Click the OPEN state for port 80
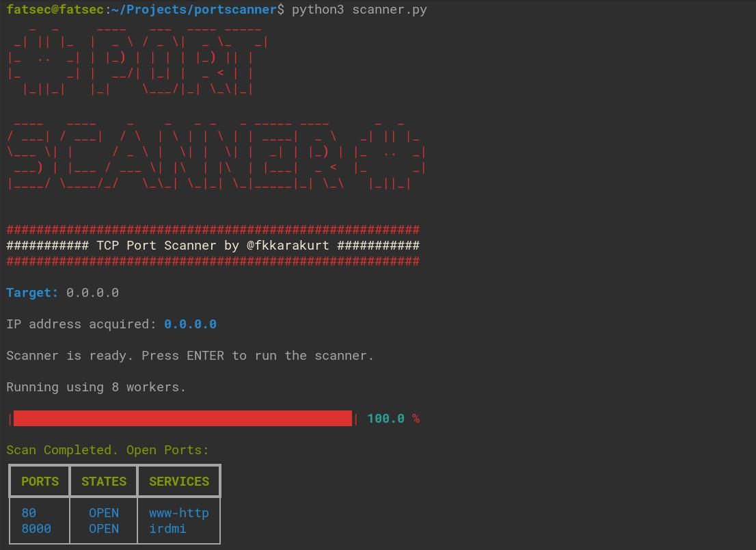Image resolution: width=756 pixels, height=550 pixels. [x=103, y=512]
